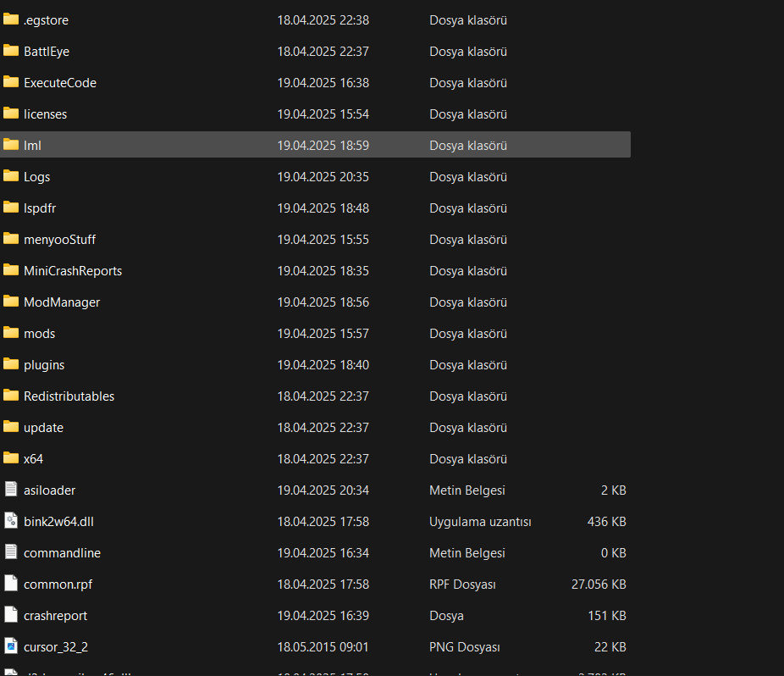Click the Redistributables folder name
The image size is (784, 676).
69,396
